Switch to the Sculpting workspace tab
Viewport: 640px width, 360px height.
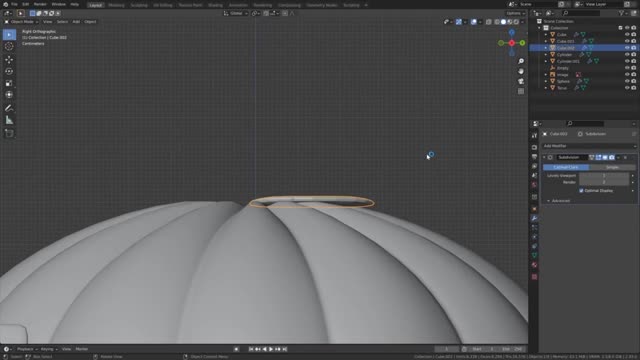click(x=139, y=5)
